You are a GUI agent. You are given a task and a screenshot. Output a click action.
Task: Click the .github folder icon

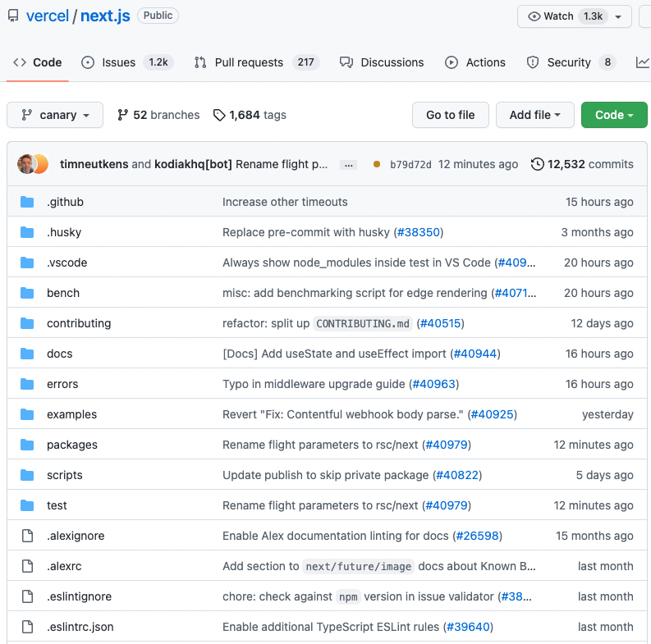(27, 202)
